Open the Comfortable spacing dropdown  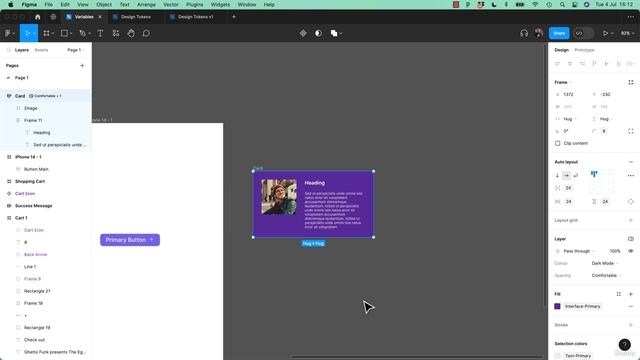pyautogui.click(x=606, y=276)
